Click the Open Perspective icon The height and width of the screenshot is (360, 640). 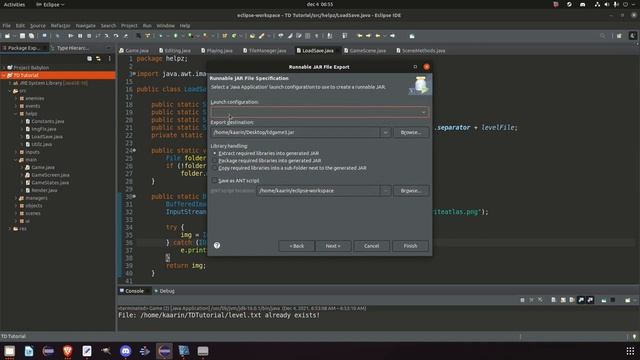point(620,36)
